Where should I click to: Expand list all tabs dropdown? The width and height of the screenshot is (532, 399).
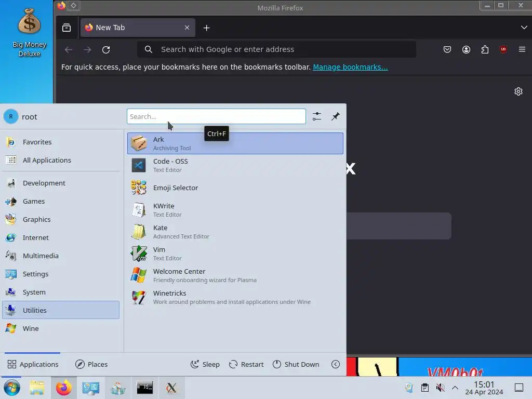[524, 28]
